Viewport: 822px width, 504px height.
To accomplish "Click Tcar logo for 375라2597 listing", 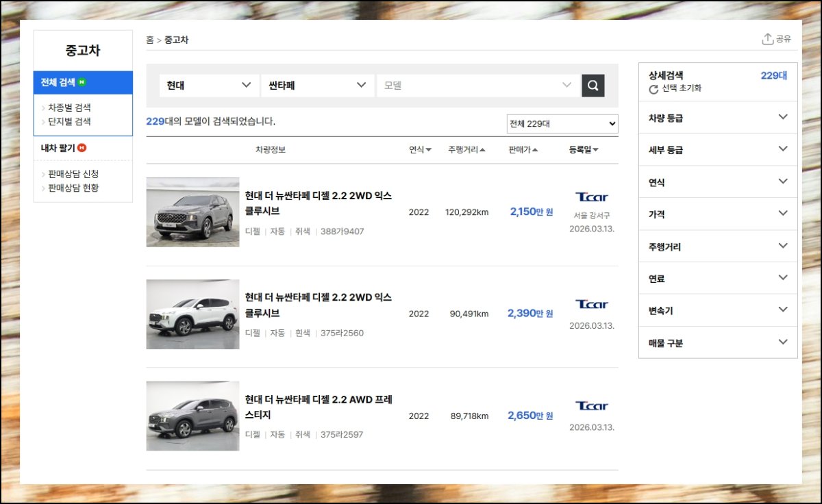I will coord(591,406).
